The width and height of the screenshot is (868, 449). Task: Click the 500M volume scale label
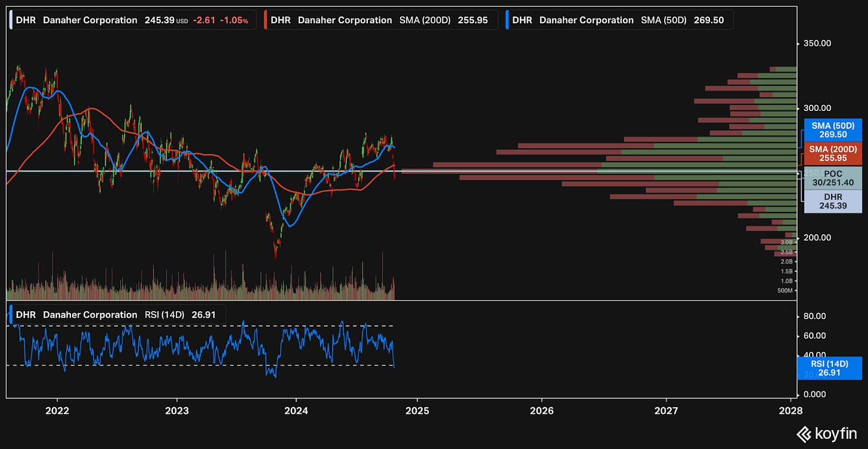click(785, 290)
